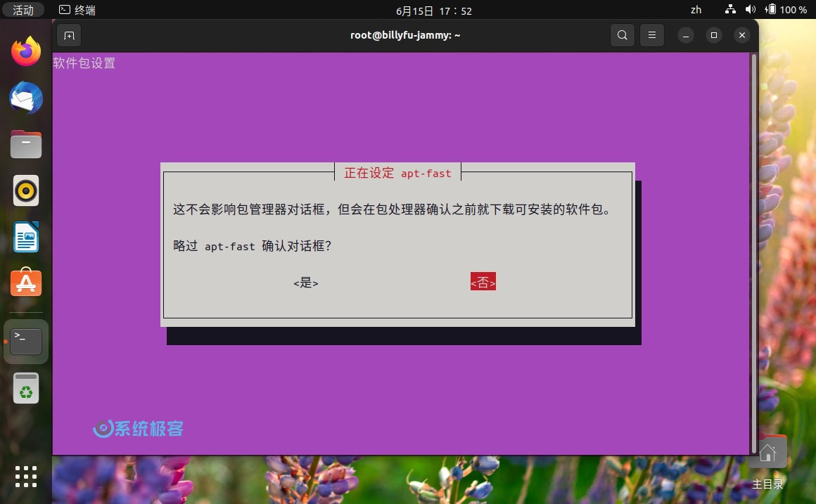Open the zh input source menu
816x504 pixels.
click(696, 10)
